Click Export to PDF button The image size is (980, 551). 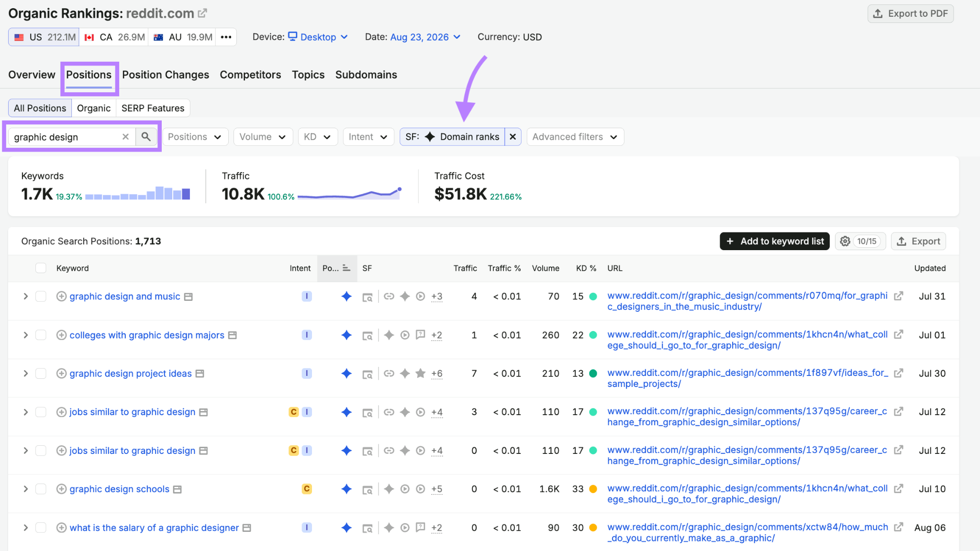coord(911,13)
